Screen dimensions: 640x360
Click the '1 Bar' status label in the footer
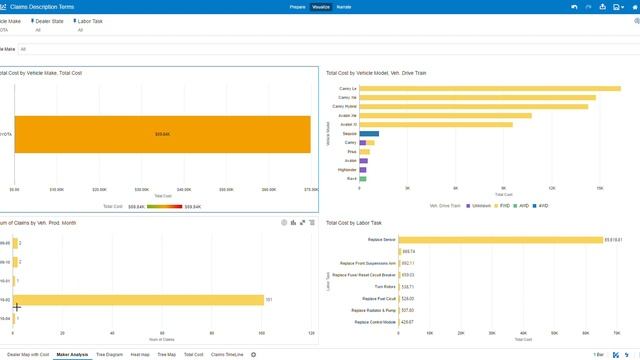click(x=598, y=355)
